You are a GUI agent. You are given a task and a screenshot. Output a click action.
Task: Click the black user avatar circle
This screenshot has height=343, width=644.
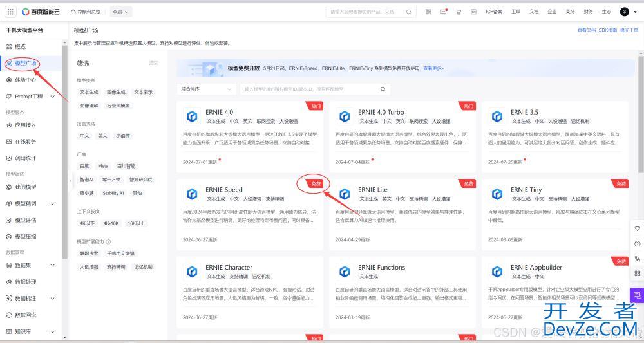(x=624, y=12)
